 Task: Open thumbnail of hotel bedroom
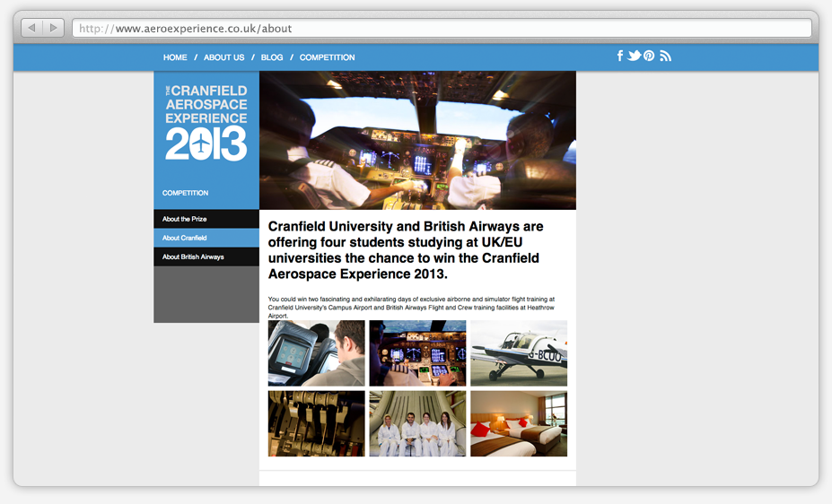519,424
